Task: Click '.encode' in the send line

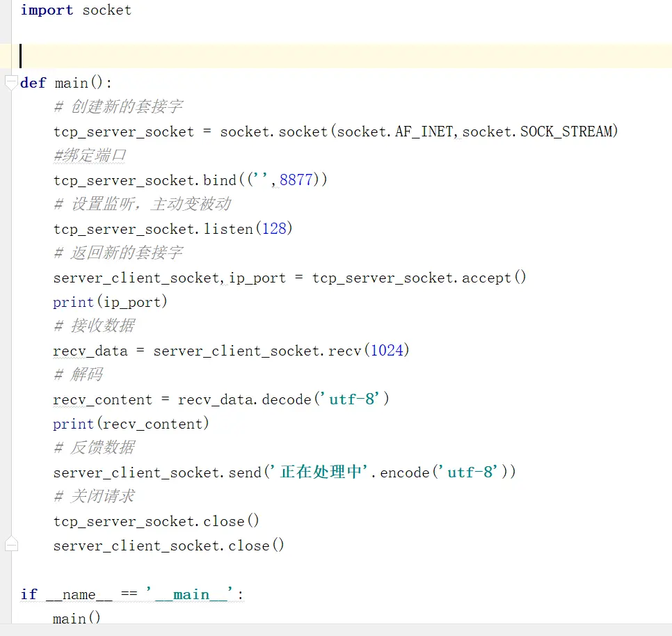Action: point(400,472)
